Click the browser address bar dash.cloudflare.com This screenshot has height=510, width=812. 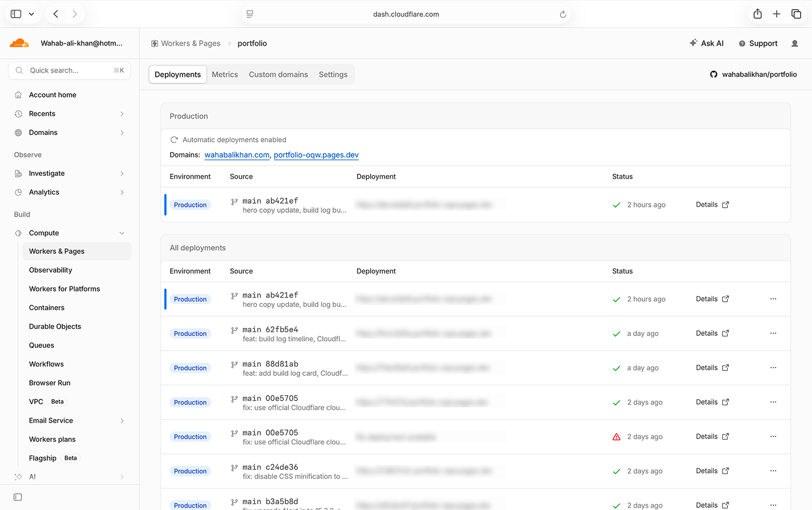(406, 15)
